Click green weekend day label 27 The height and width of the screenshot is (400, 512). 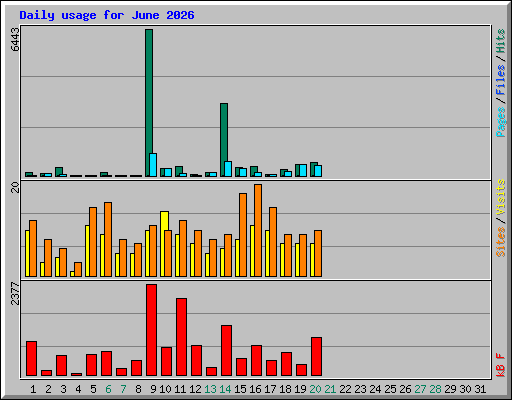tap(420, 389)
